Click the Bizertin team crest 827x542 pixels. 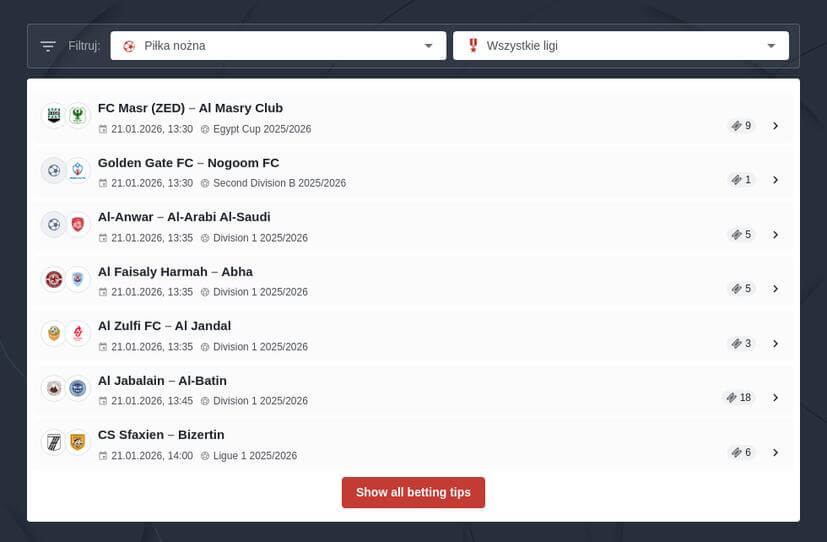click(x=78, y=442)
